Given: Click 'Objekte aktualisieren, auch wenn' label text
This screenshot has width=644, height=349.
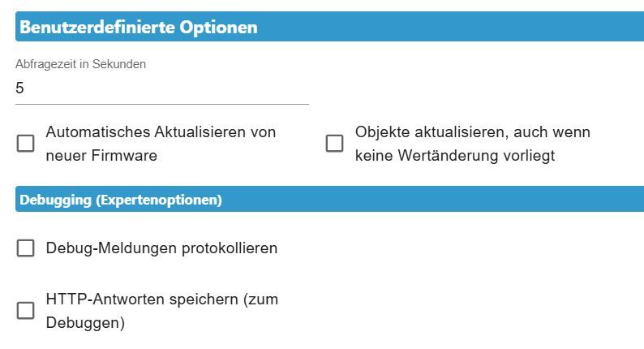Looking at the screenshot, I should coord(472,131).
